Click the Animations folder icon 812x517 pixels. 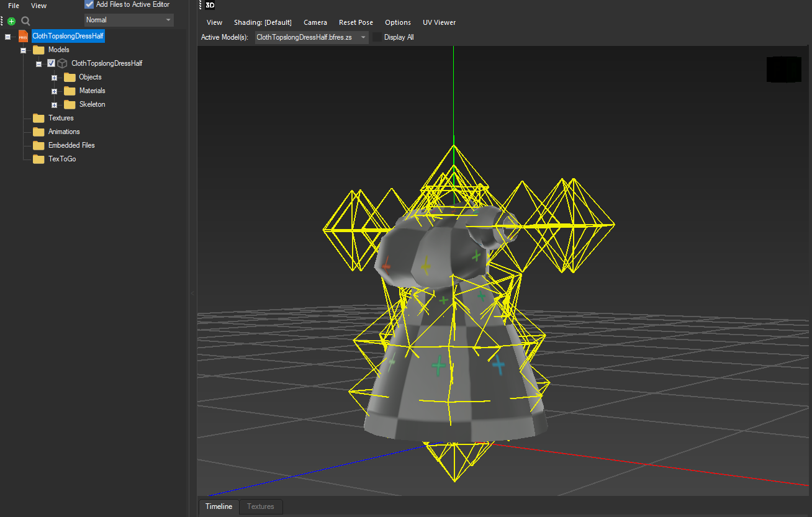tap(38, 132)
